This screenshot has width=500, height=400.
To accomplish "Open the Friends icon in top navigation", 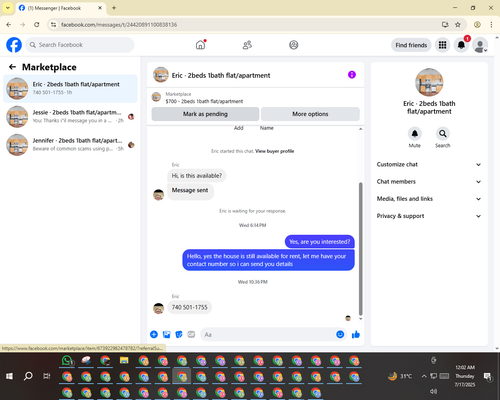I will [247, 45].
